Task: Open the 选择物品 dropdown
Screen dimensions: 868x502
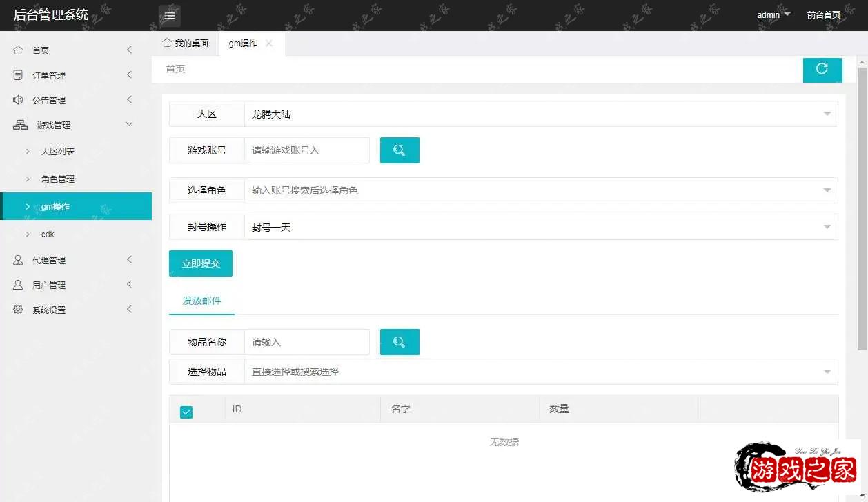Action: pos(541,372)
